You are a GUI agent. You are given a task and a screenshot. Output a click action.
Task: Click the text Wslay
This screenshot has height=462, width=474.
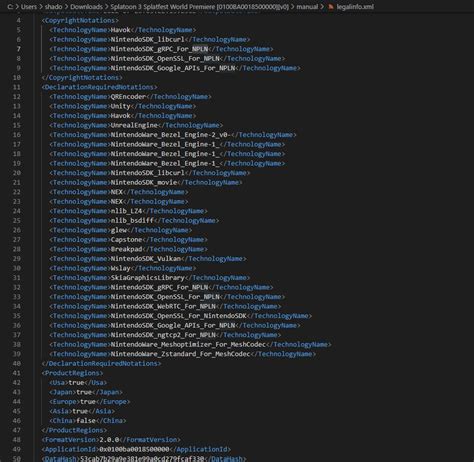point(120,268)
